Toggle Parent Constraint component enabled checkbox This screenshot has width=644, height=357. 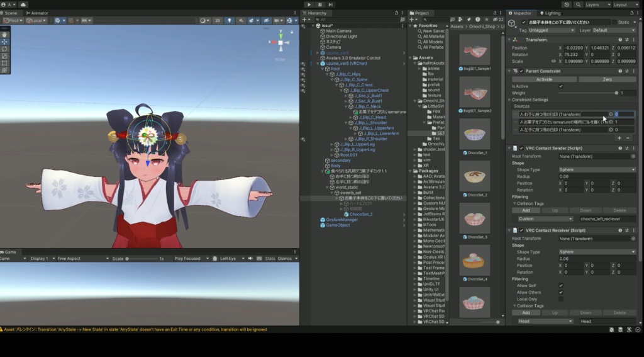(521, 71)
